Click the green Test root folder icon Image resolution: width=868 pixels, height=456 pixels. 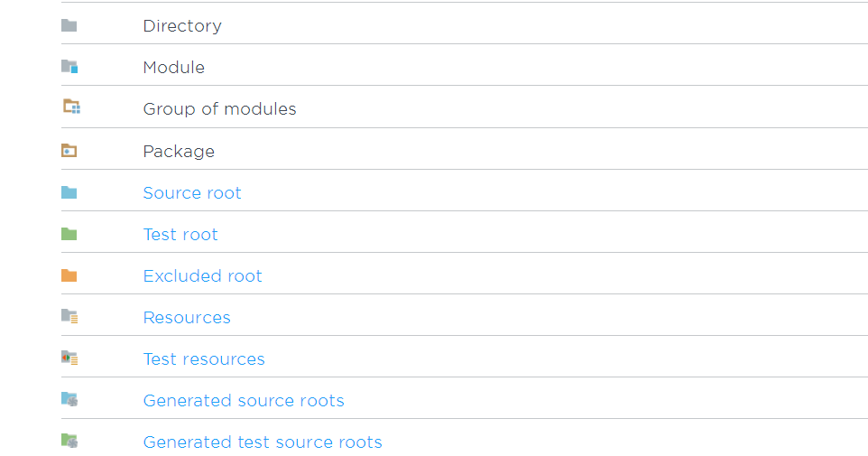coord(69,234)
